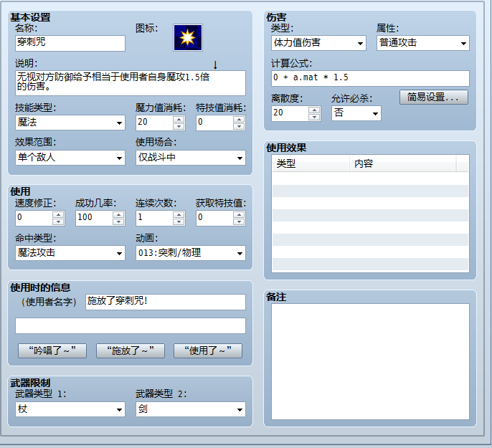Decrease 速度修正 with the down arrow

tap(58, 221)
